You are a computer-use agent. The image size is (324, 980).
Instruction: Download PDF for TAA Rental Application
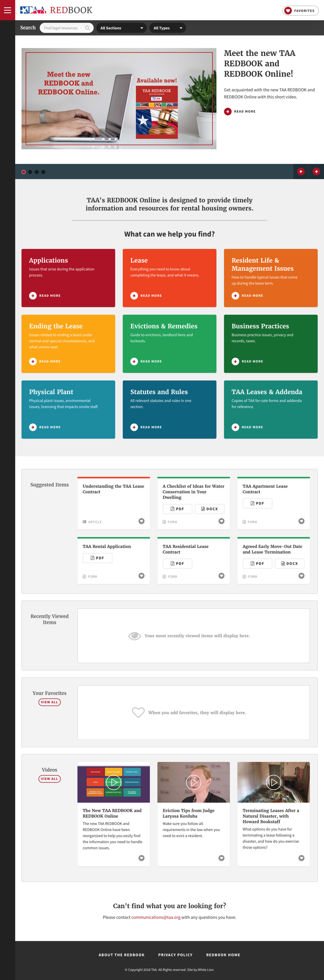point(98,558)
